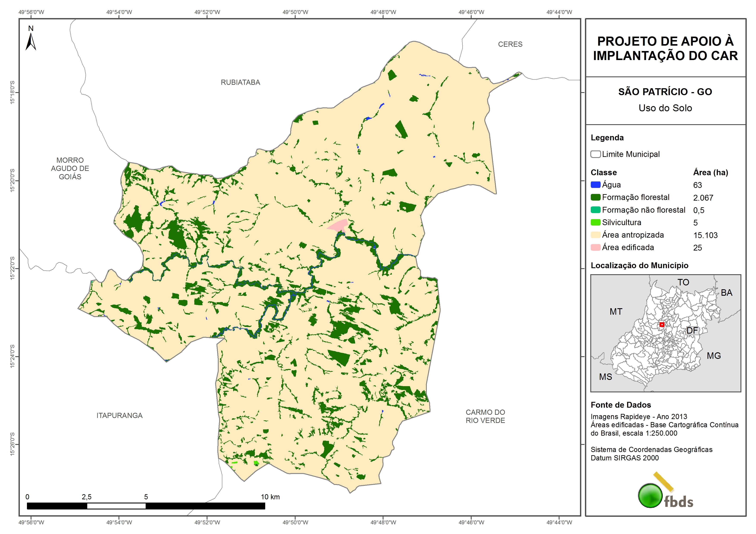Click the Silvicultura bright green swatch

coord(595,222)
